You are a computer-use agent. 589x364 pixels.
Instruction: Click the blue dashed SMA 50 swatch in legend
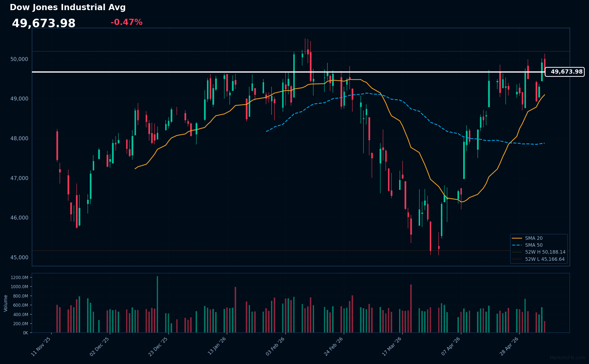click(517, 245)
